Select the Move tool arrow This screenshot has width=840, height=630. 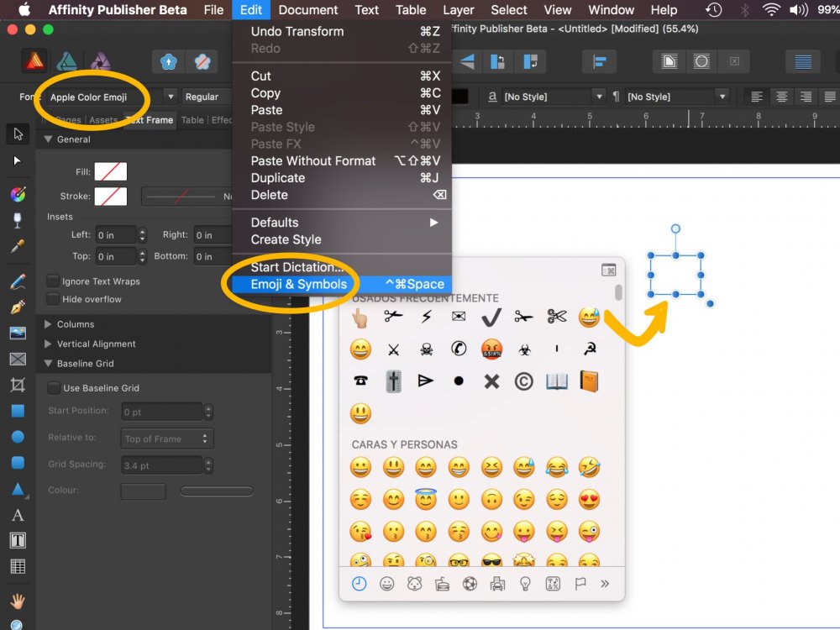point(18,133)
